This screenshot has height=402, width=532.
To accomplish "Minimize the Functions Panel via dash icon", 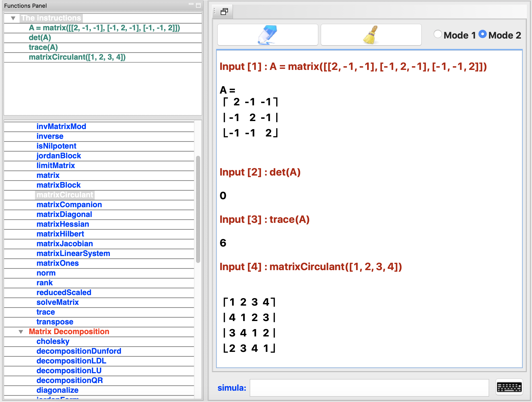I will pyautogui.click(x=191, y=4).
